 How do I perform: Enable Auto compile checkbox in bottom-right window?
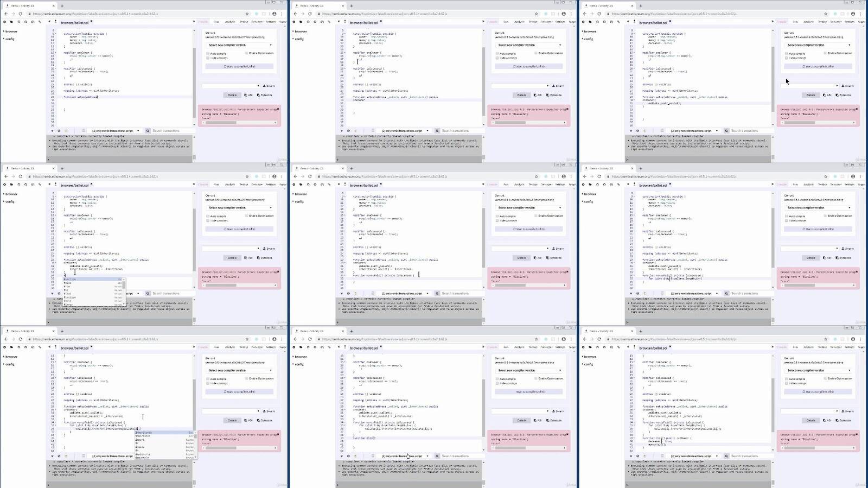[x=787, y=379]
